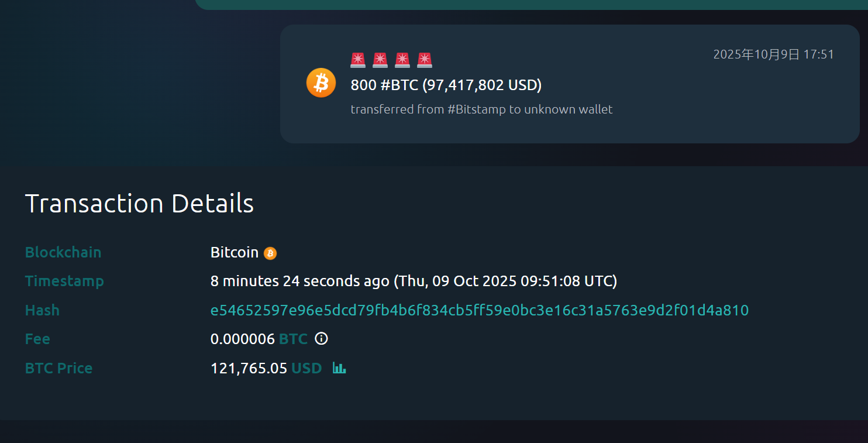
Task: Click the second siren emoji in the alert
Action: coord(380,60)
